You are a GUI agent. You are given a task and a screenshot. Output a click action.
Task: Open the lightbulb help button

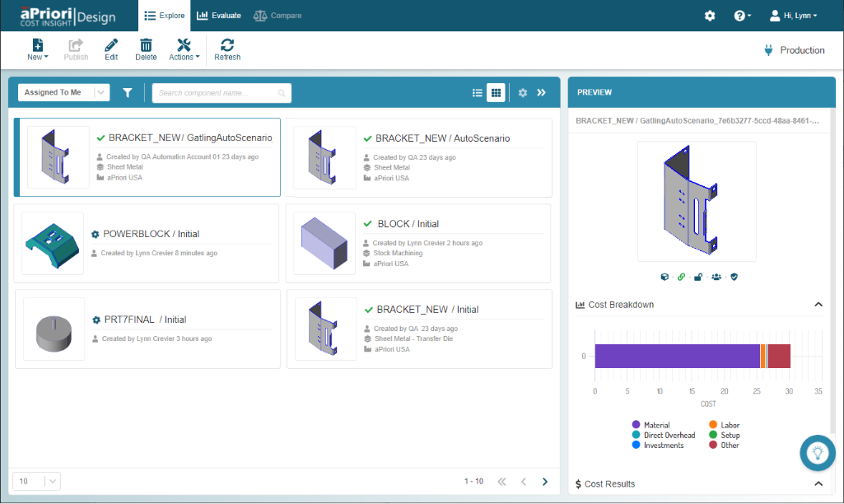click(818, 453)
